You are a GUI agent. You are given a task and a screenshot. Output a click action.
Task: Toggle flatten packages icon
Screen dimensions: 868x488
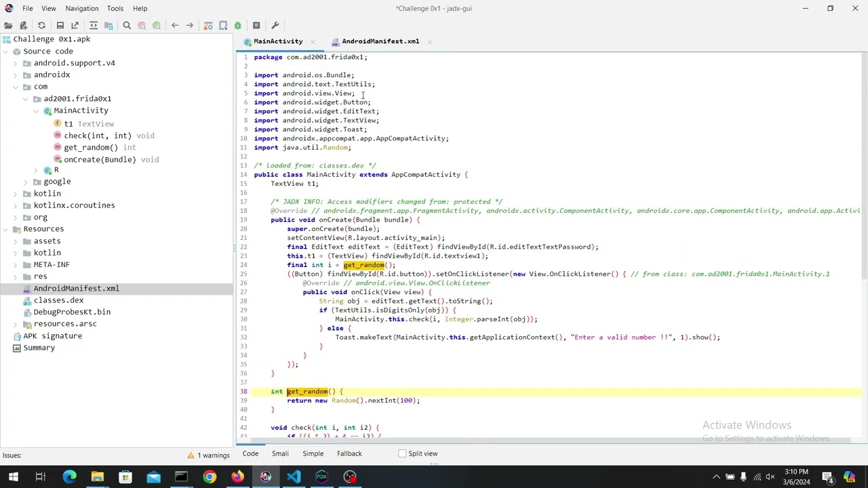click(108, 26)
